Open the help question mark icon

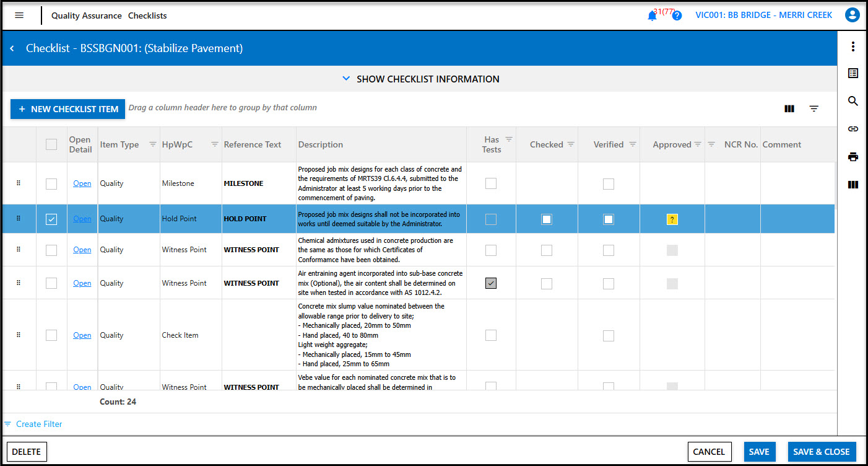(677, 16)
